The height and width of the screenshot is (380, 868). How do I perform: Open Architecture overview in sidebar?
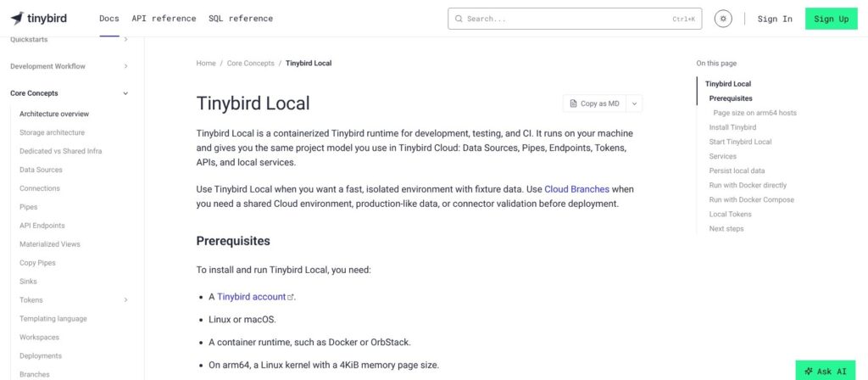coord(54,115)
